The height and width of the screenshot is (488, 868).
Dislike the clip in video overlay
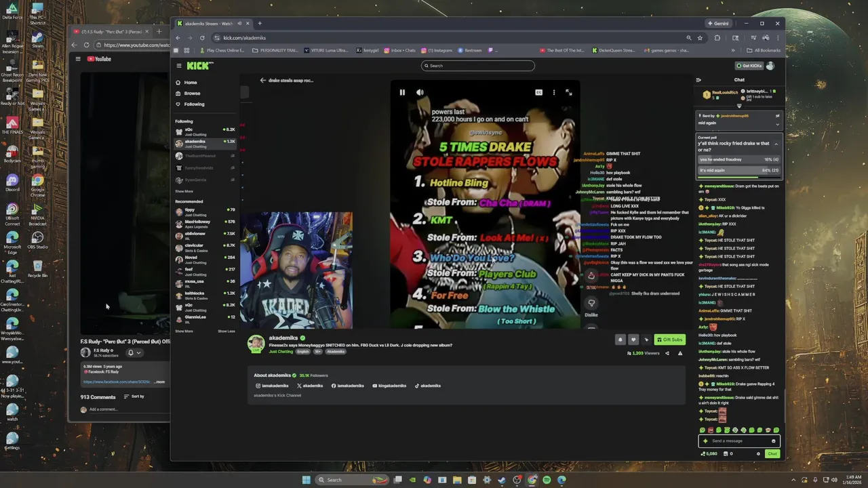pos(591,304)
